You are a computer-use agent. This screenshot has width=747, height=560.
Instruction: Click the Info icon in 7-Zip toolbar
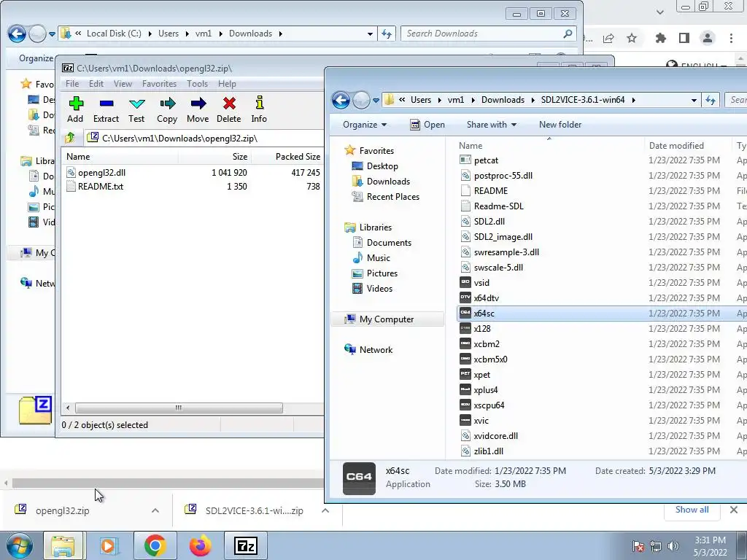pos(259,110)
